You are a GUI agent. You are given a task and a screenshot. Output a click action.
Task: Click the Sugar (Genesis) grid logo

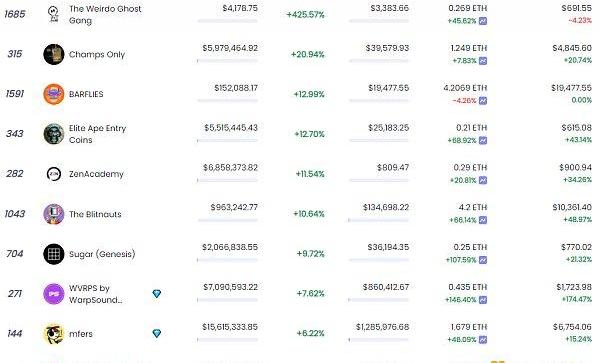point(54,254)
